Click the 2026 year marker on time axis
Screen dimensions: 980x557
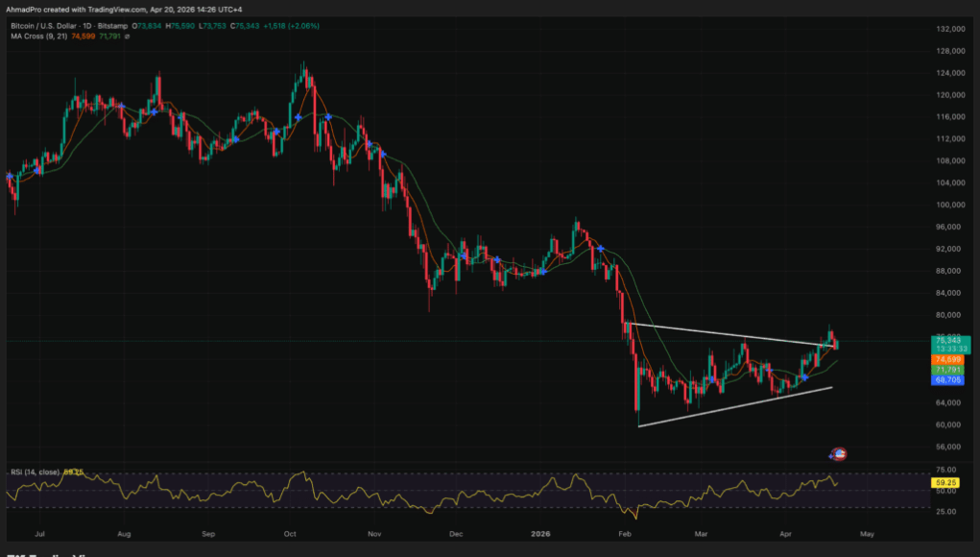tap(538, 531)
